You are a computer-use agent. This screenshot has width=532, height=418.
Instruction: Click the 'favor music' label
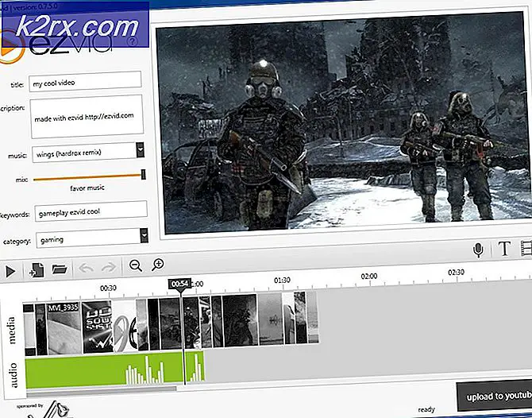point(87,188)
